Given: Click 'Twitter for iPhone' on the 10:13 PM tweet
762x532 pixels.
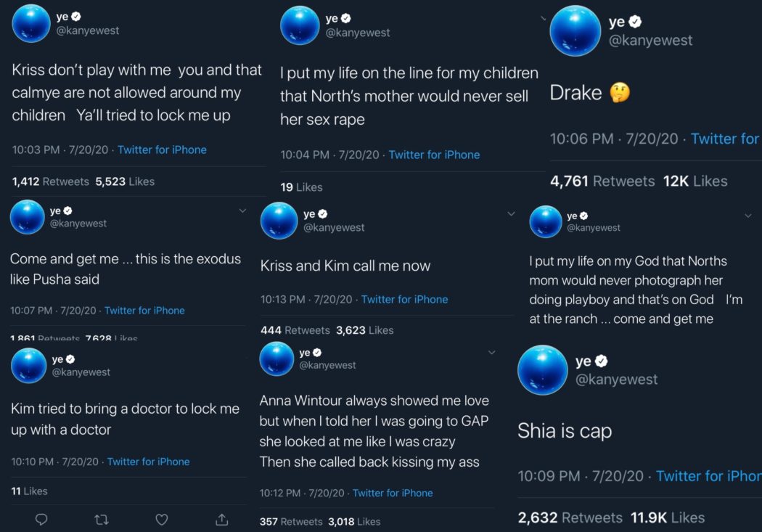Looking at the screenshot, I should click(x=404, y=299).
